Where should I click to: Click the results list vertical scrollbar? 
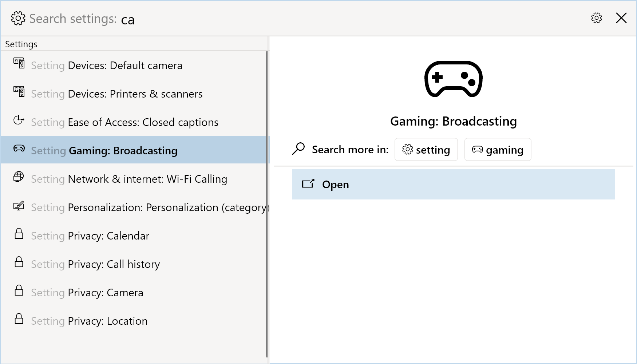(x=267, y=204)
